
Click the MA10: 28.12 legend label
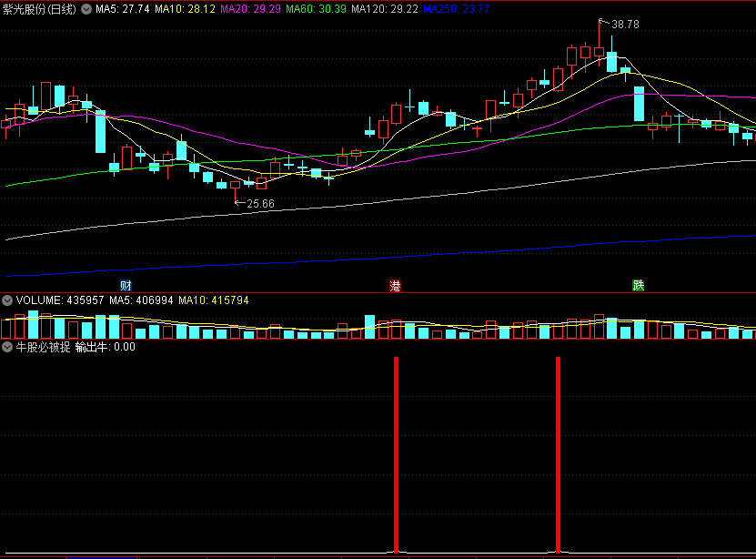tap(185, 9)
